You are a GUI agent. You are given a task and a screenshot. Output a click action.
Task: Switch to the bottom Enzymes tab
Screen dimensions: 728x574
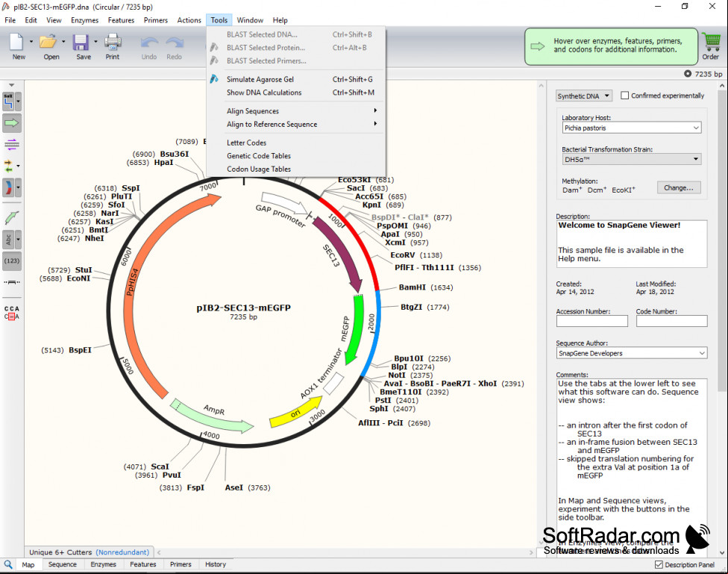103,564
